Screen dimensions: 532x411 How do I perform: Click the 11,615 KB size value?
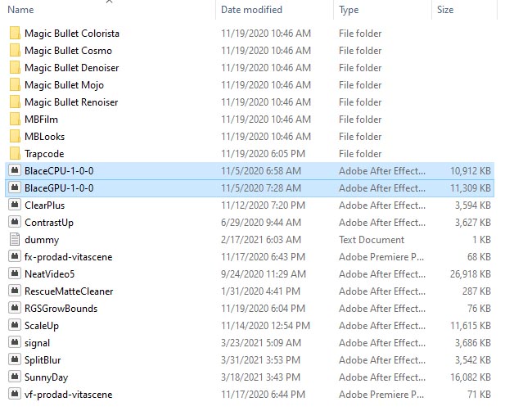click(471, 326)
